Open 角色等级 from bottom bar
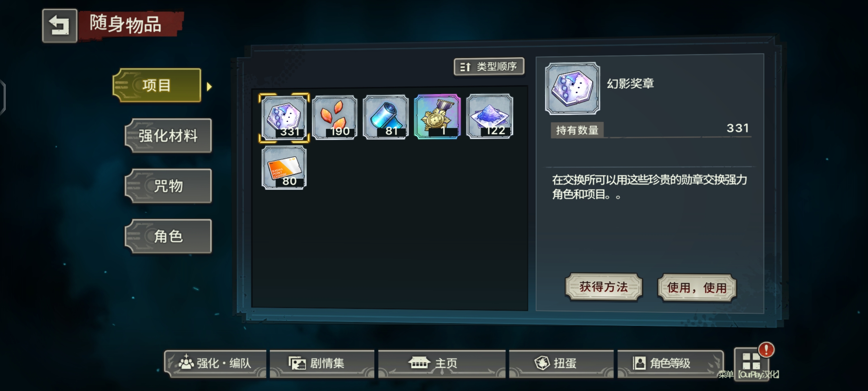Screen dimensions: 868x391 point(671,363)
